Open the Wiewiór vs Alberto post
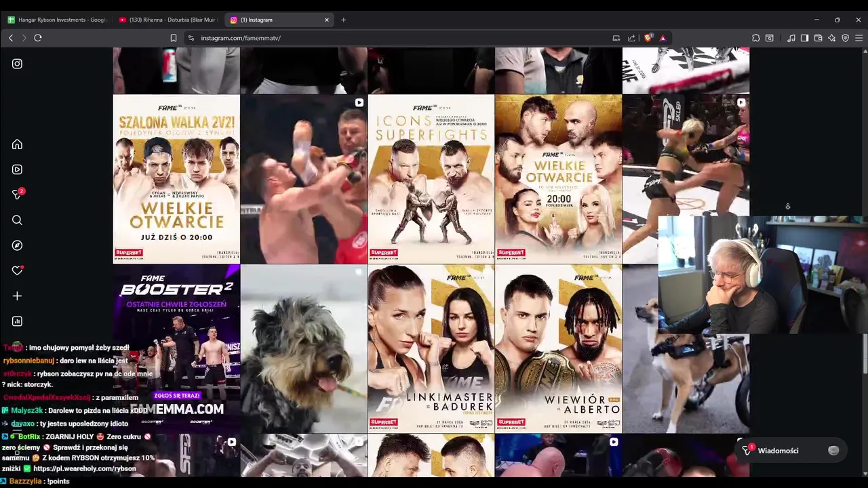868x488 pixels. click(x=558, y=349)
